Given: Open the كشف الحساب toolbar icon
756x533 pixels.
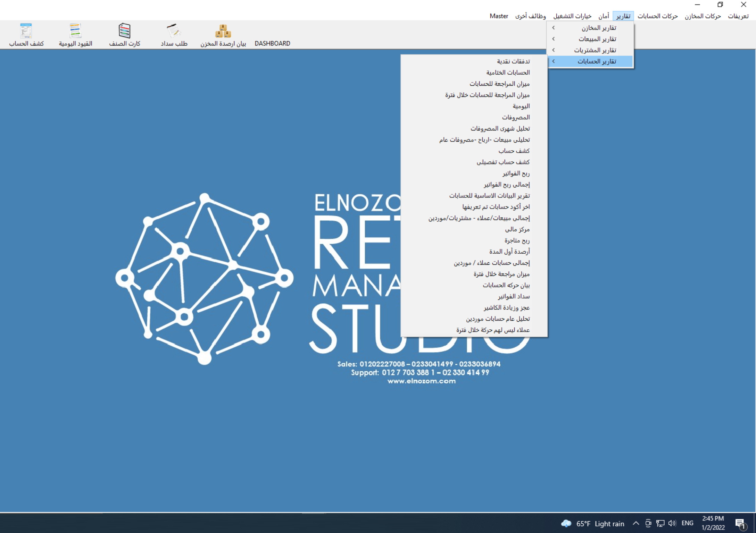Looking at the screenshot, I should 26,35.
